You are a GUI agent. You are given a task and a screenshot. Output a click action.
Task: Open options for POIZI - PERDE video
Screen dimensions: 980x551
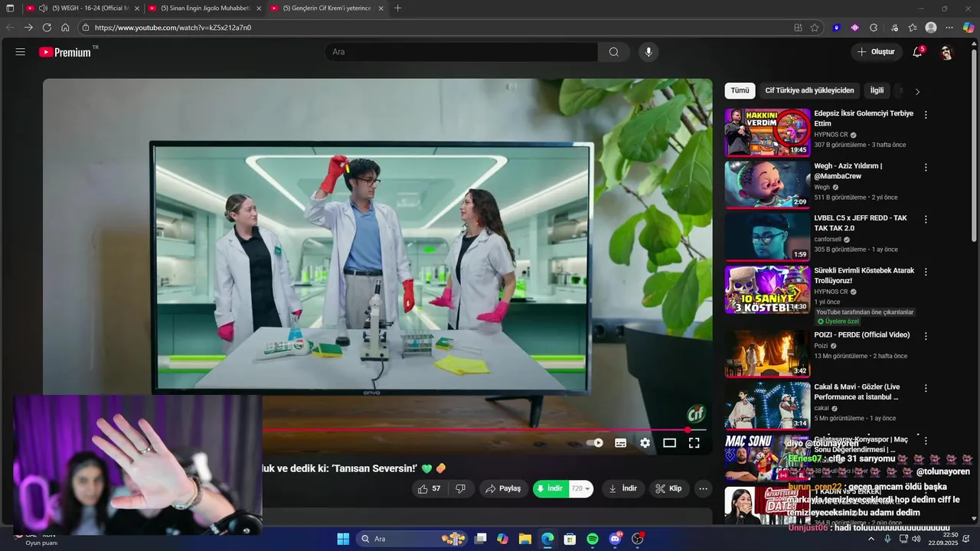(x=926, y=336)
